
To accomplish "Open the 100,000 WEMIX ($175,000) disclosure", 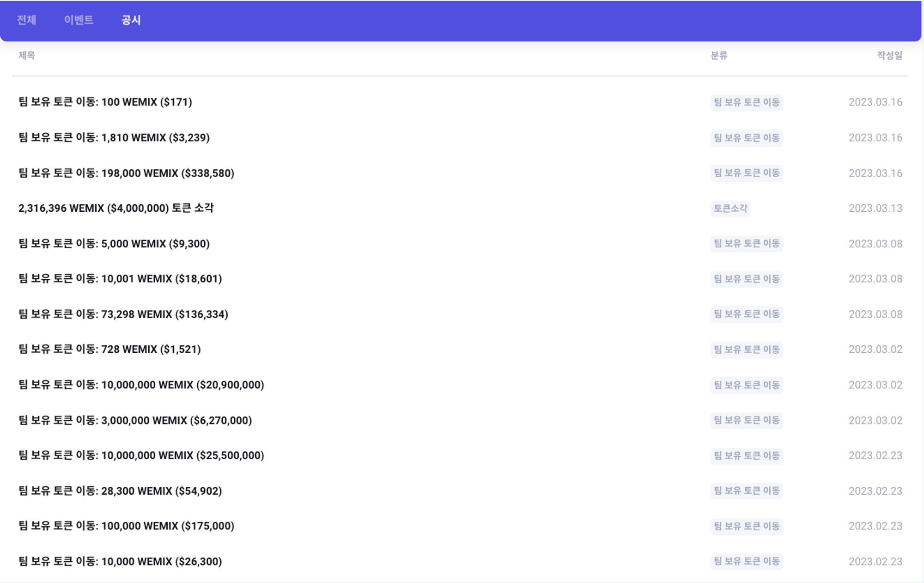I will [126, 526].
